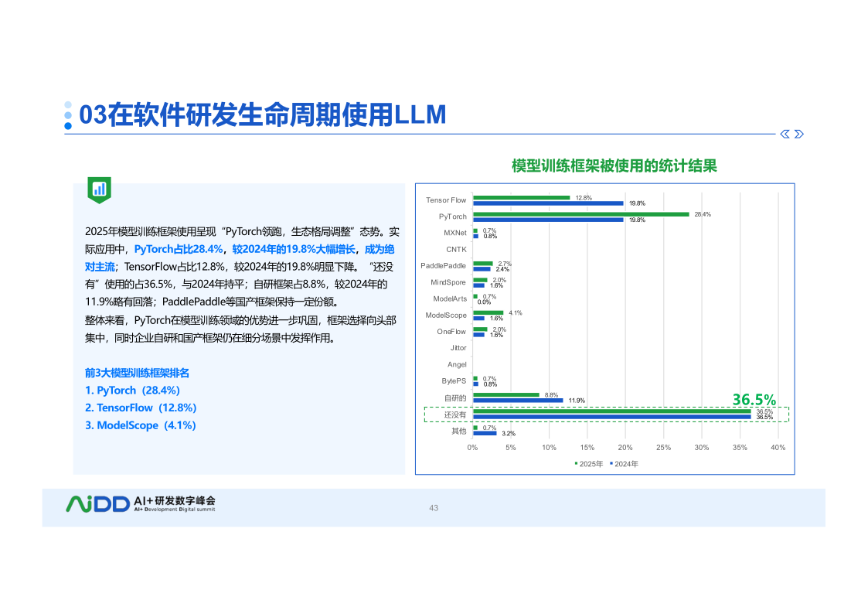Viewport: 868px width, 614px height.
Task: Click ranking item 1. PyTorch (28.4%)
Action: pyautogui.click(x=132, y=391)
